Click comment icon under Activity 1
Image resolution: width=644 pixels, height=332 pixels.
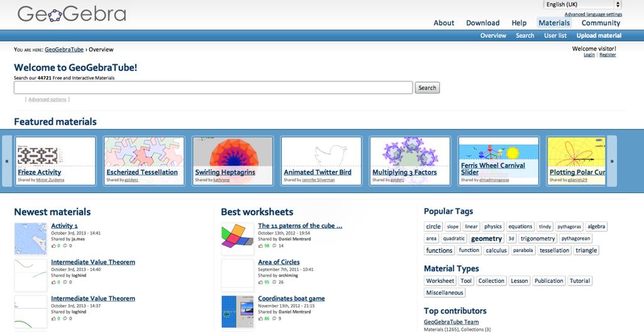tap(65, 246)
